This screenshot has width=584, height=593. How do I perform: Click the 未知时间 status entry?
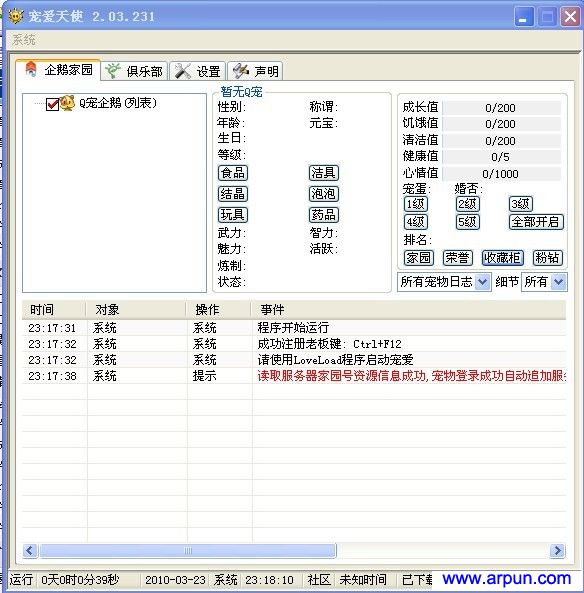point(362,579)
